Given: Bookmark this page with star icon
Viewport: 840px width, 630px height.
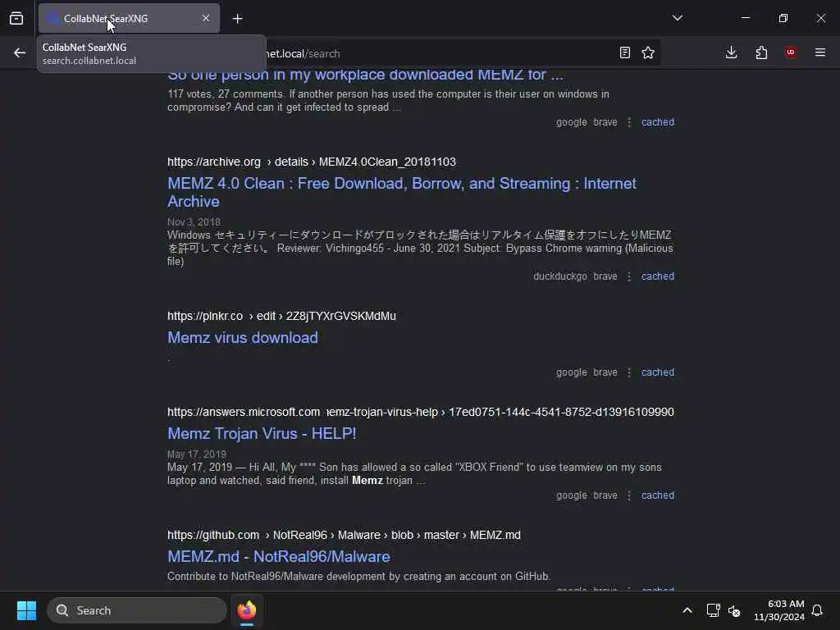Looking at the screenshot, I should pos(648,52).
